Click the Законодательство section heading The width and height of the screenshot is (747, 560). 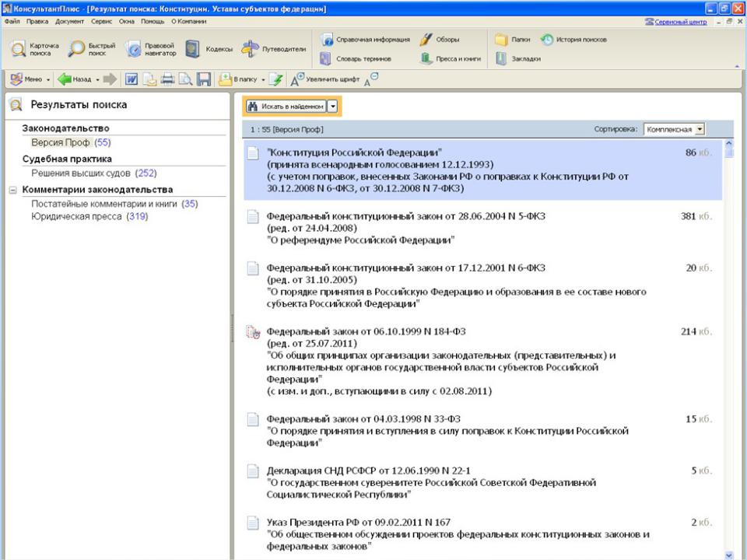tap(65, 128)
